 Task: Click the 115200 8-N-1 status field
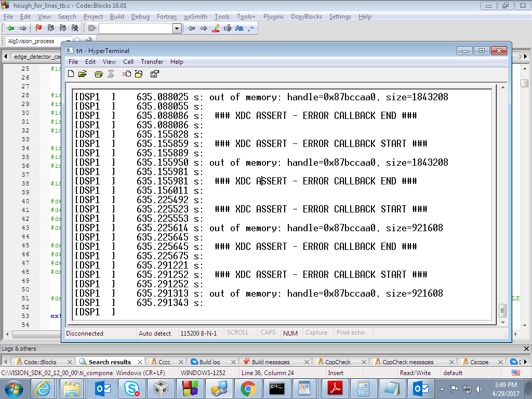pos(198,333)
